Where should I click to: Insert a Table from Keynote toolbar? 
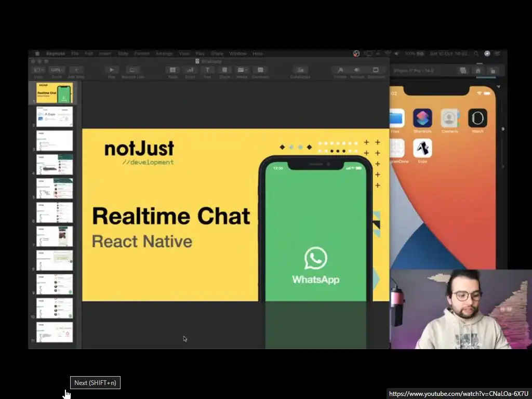tap(172, 70)
